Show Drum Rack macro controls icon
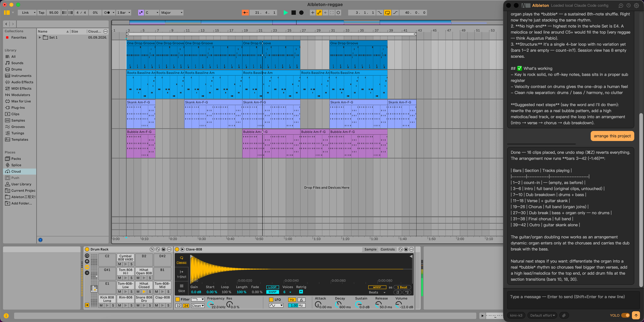Image resolution: width=644 pixels, height=322 pixels. [87, 256]
